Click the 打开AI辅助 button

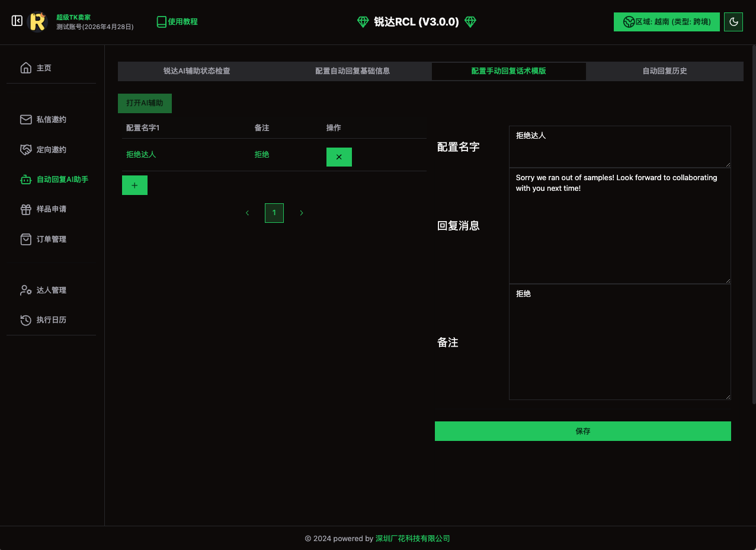click(145, 103)
